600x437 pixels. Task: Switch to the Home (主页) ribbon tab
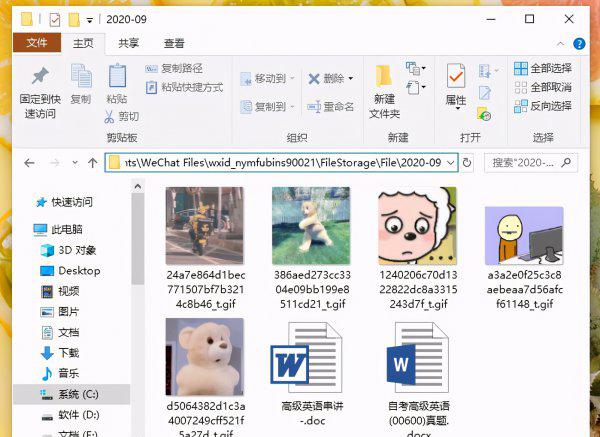[83, 43]
